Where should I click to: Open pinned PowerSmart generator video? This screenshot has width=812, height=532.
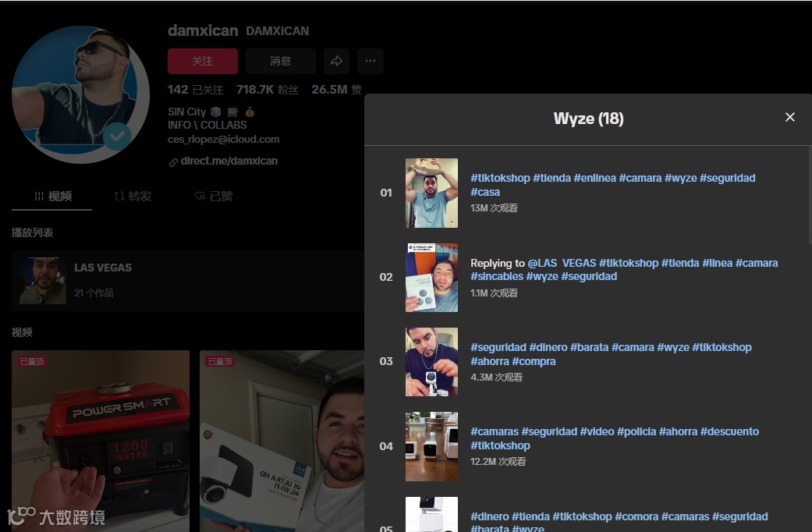pyautogui.click(x=101, y=441)
